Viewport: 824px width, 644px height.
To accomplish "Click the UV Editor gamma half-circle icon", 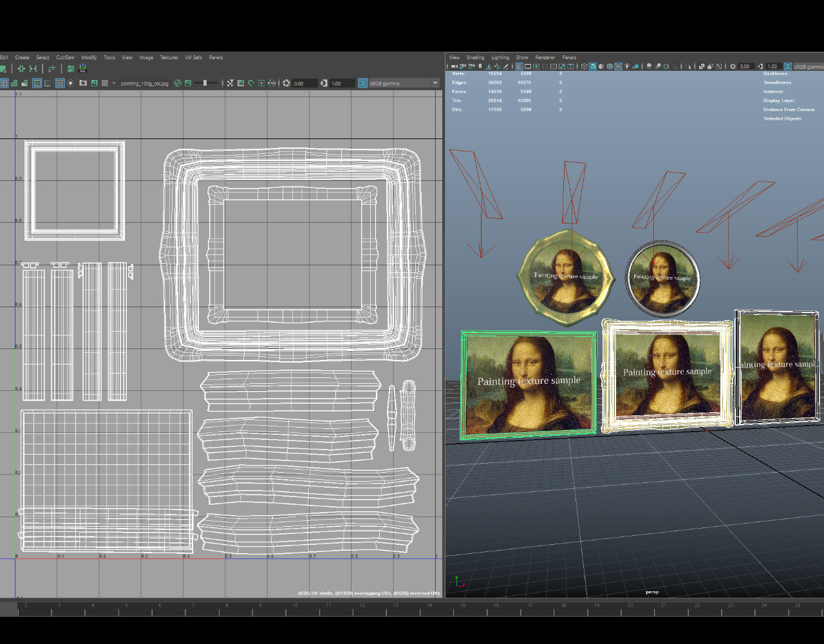I will click(x=324, y=83).
